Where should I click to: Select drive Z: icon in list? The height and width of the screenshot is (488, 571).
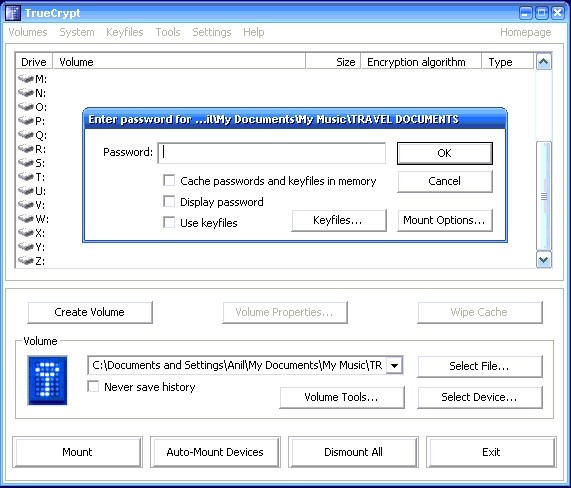click(26, 260)
